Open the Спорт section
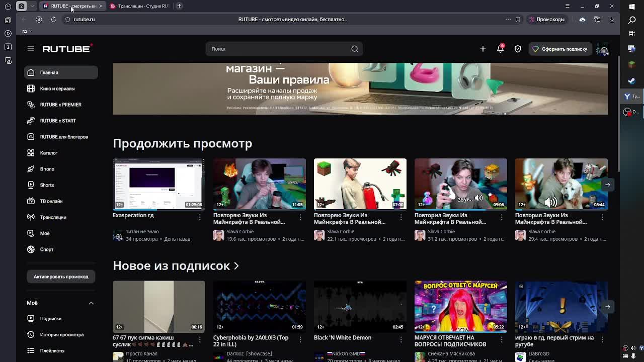Viewport: 644px width, 362px height. point(61,249)
